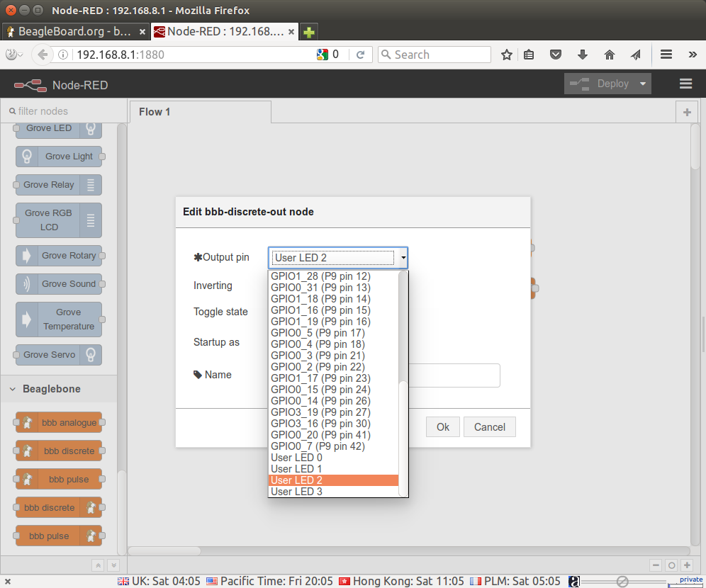This screenshot has height=588, width=706.
Task: Click the paper plane send icon
Action: click(635, 55)
